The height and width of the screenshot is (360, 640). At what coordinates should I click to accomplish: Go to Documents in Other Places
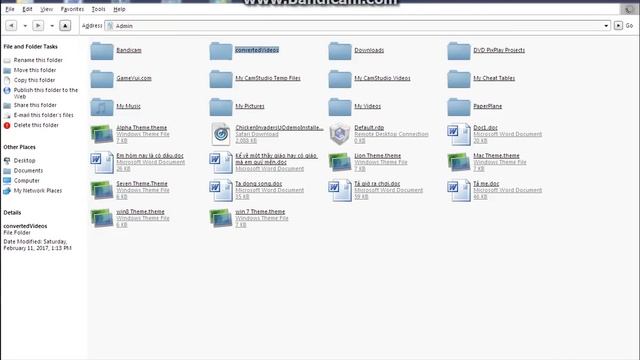(28, 171)
